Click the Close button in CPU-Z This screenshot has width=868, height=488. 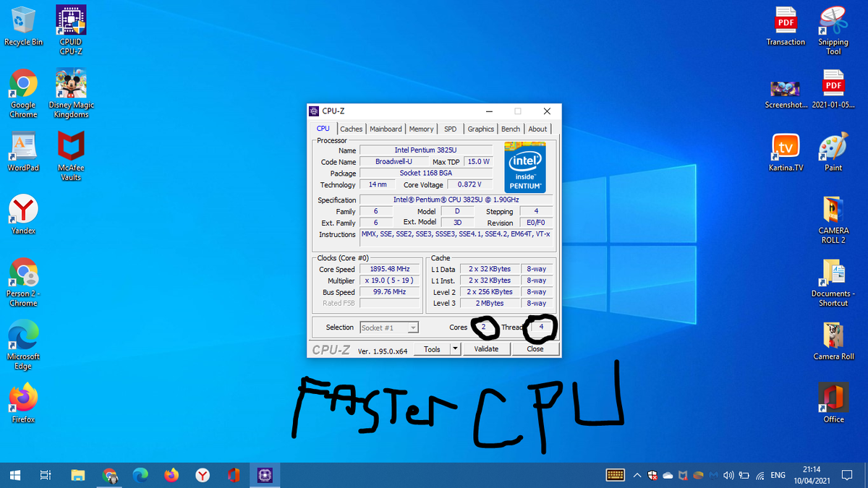click(x=535, y=349)
